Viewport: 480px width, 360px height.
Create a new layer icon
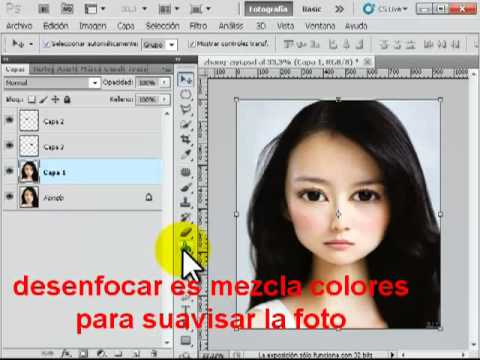(137, 353)
